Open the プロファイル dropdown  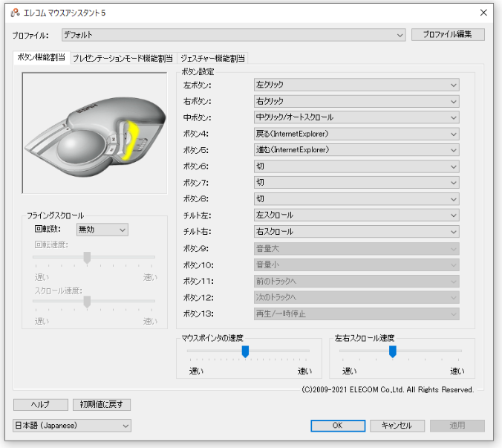234,35
